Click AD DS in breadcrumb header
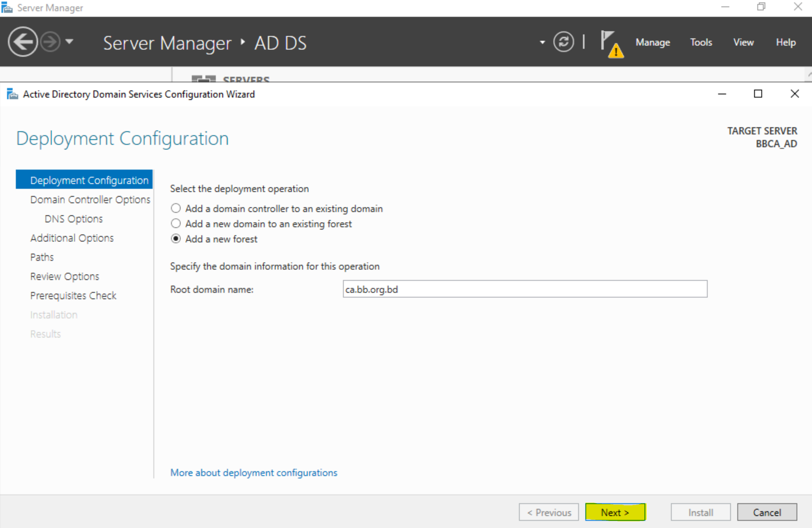 click(x=281, y=43)
